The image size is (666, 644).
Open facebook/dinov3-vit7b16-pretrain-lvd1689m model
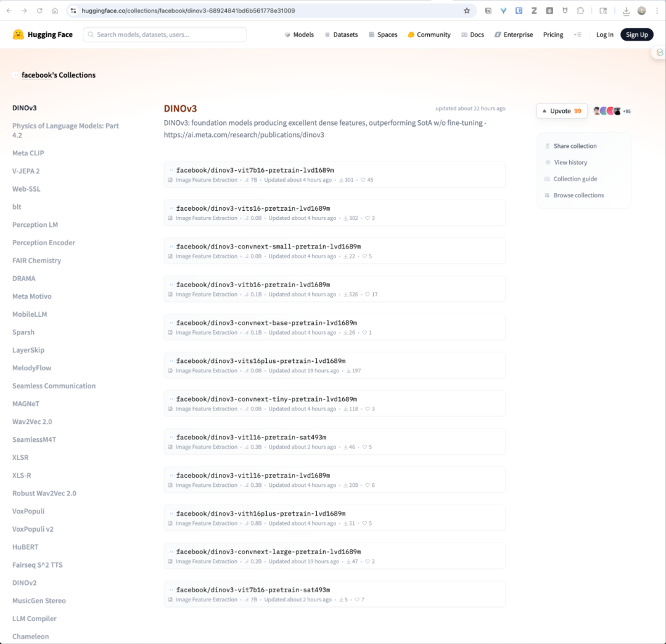(255, 170)
